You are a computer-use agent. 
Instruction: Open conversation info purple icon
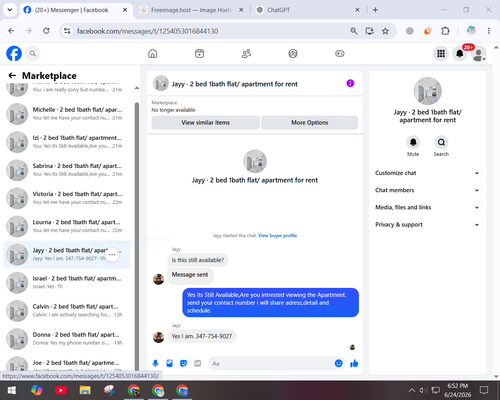(x=350, y=83)
